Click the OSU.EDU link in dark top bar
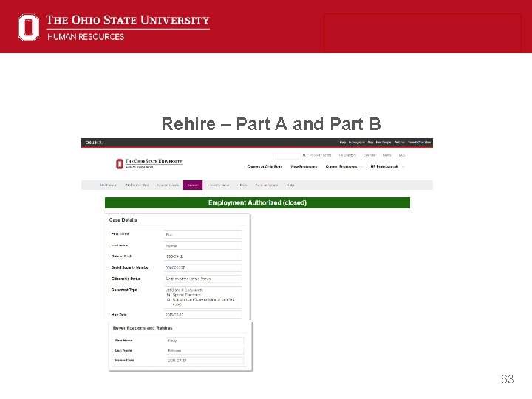 point(95,143)
